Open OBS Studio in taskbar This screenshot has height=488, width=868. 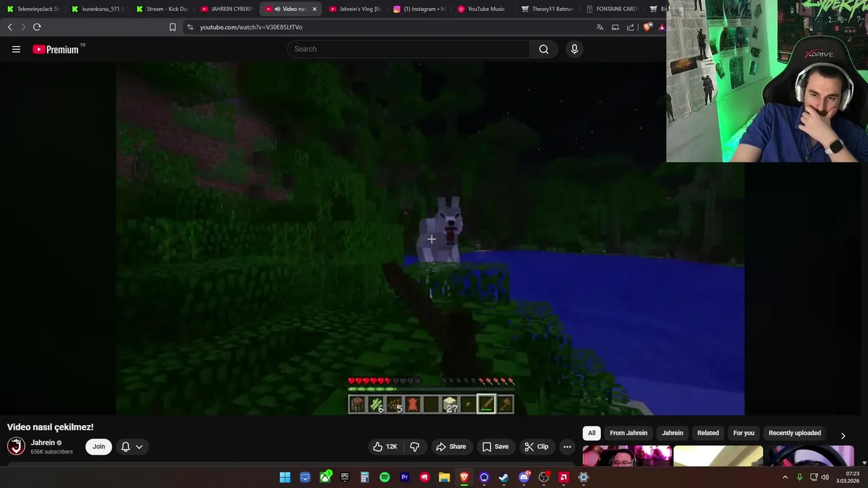coord(543,477)
